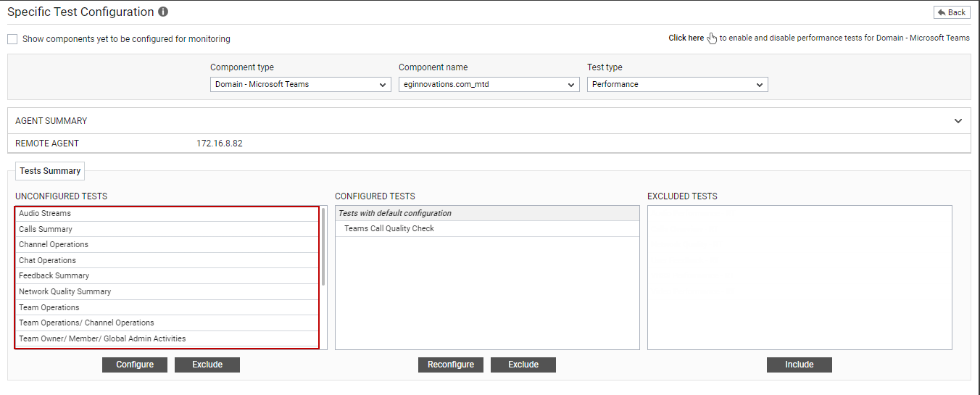Select the Tests Summary tab
This screenshot has width=980, height=395.
(x=50, y=171)
